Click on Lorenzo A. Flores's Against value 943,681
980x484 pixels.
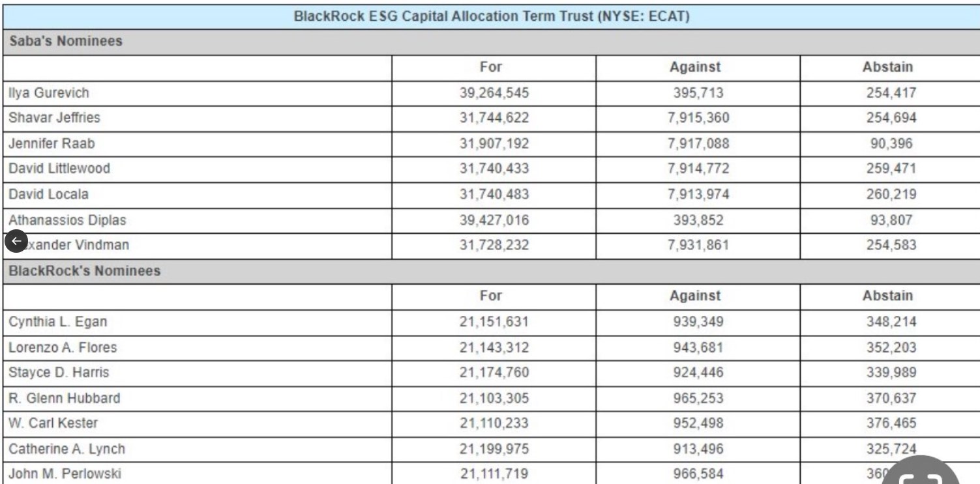[x=698, y=347]
